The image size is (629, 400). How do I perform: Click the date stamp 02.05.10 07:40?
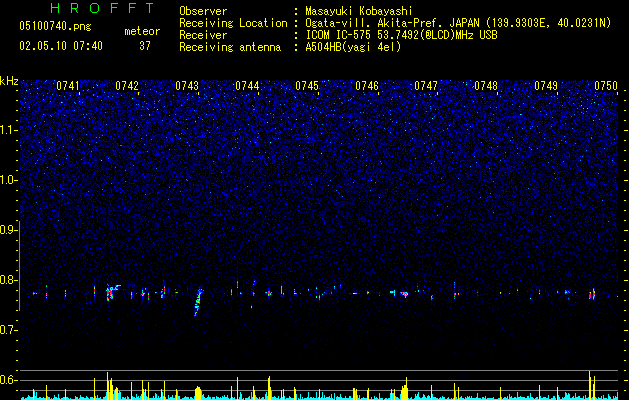tap(61, 46)
